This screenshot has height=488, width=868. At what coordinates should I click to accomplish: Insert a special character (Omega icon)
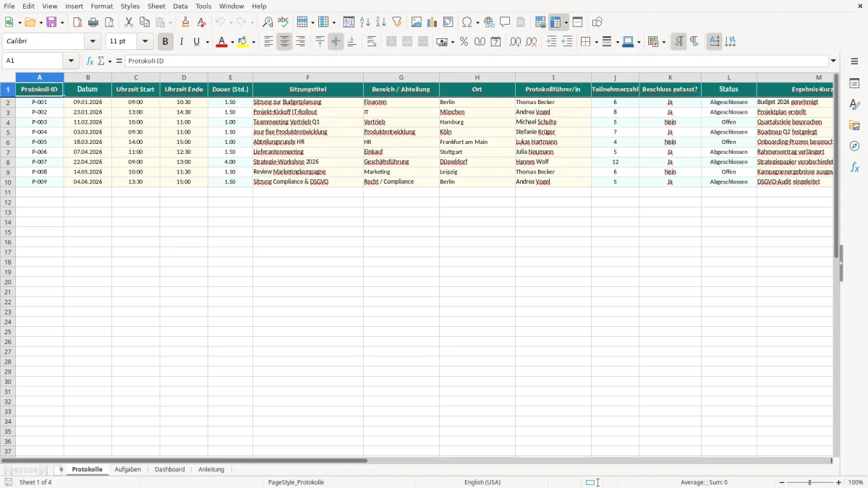point(467,22)
